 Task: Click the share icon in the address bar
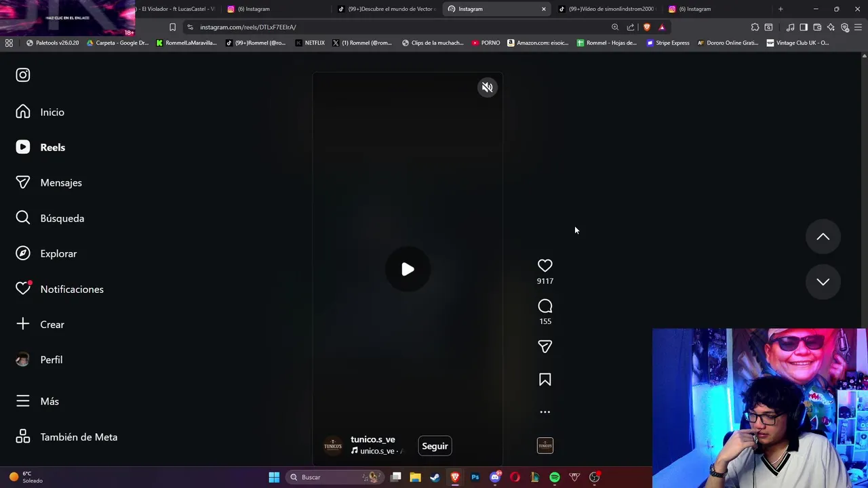(x=631, y=27)
